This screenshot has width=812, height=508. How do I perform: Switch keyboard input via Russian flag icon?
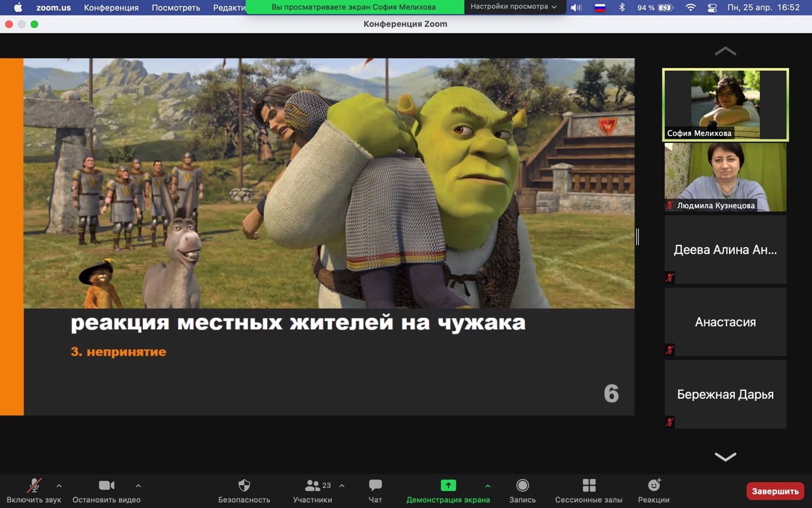coord(600,8)
